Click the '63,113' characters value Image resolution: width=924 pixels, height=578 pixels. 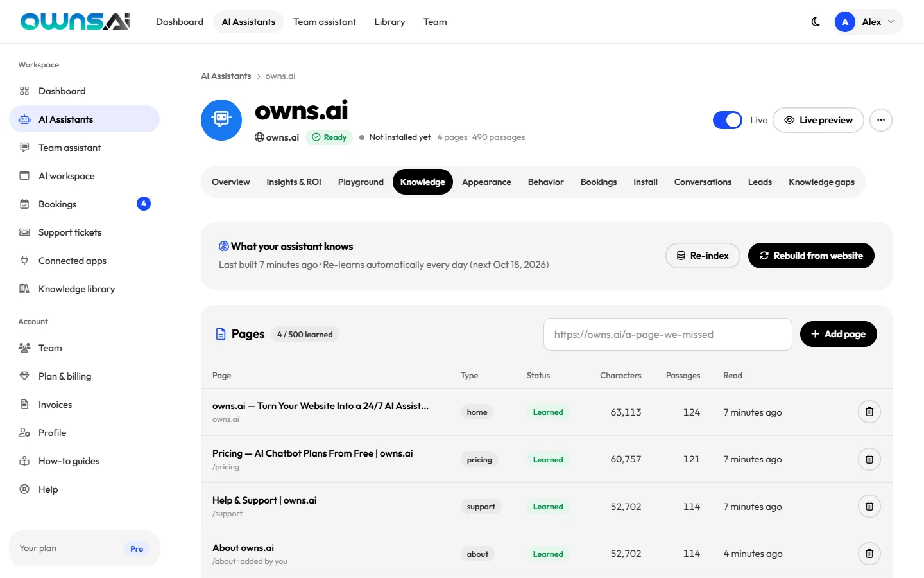[626, 412]
